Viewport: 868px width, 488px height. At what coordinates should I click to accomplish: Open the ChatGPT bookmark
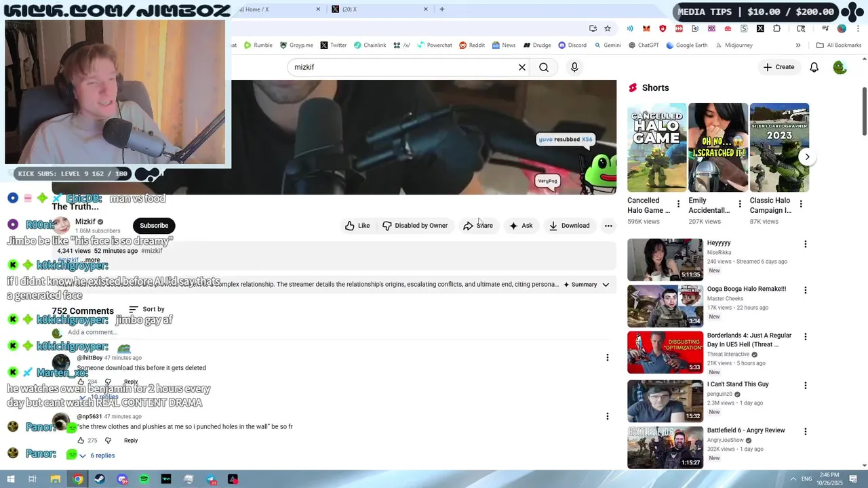[644, 45]
